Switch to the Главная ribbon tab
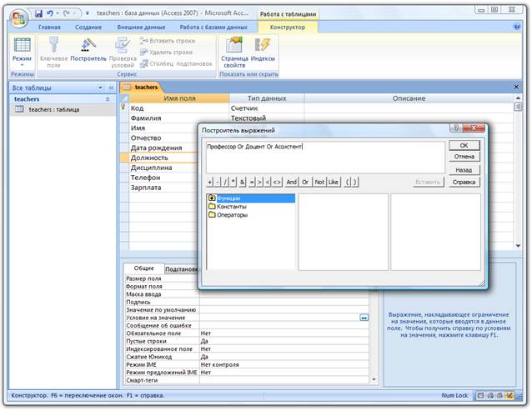532x411 pixels. click(x=49, y=28)
